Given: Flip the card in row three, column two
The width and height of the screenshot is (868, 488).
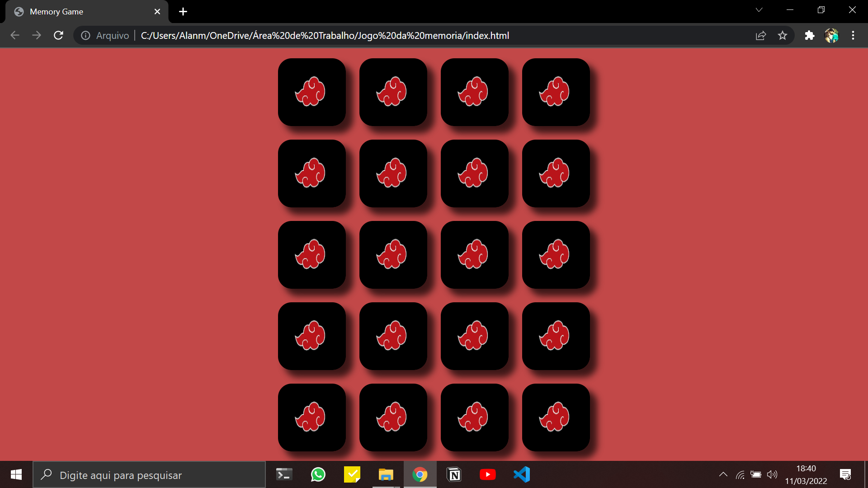Looking at the screenshot, I should tap(393, 255).
